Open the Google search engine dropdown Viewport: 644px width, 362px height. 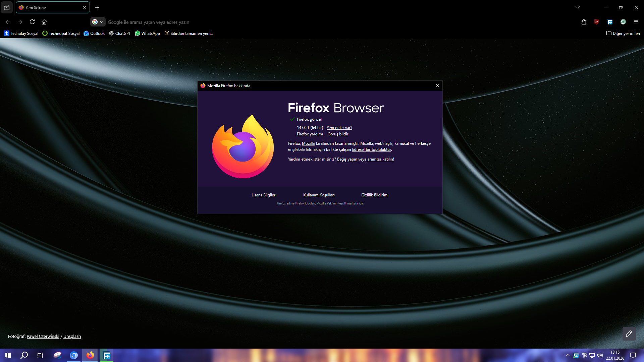[98, 22]
